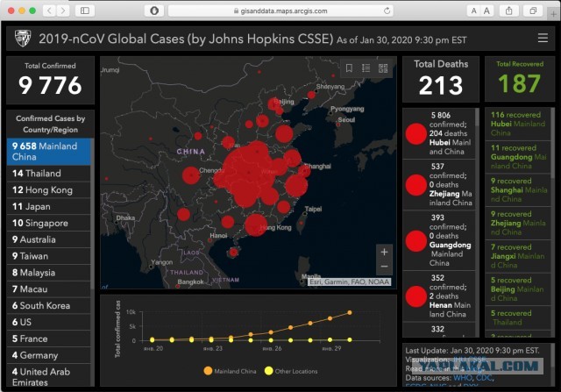Show all tabs overview icon

coord(533,11)
